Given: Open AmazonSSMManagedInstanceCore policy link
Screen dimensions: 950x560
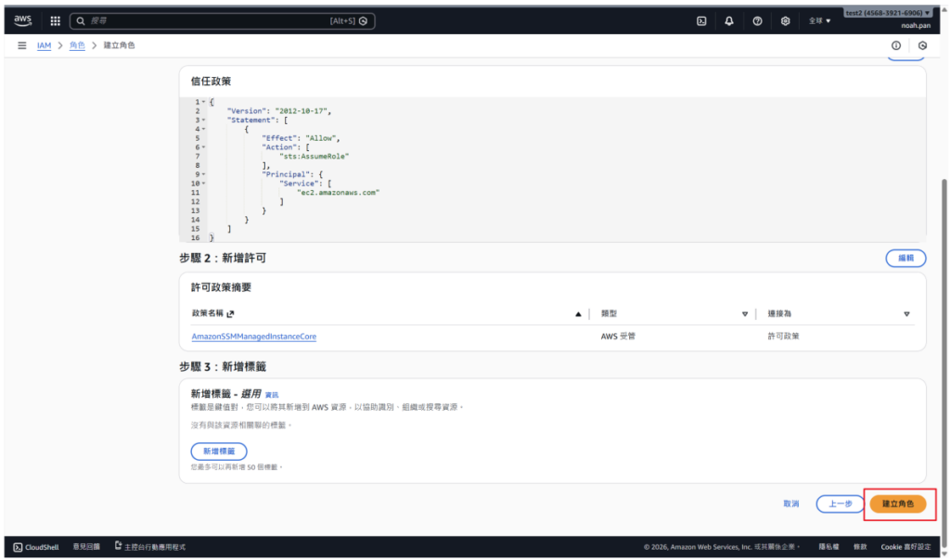Looking at the screenshot, I should [x=253, y=337].
